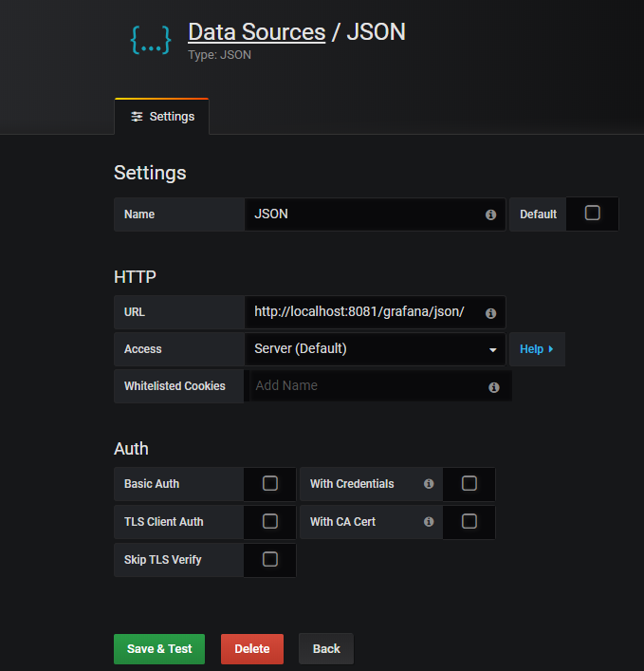Image resolution: width=644 pixels, height=671 pixels.
Task: Focus the URL input field
Action: click(x=375, y=312)
